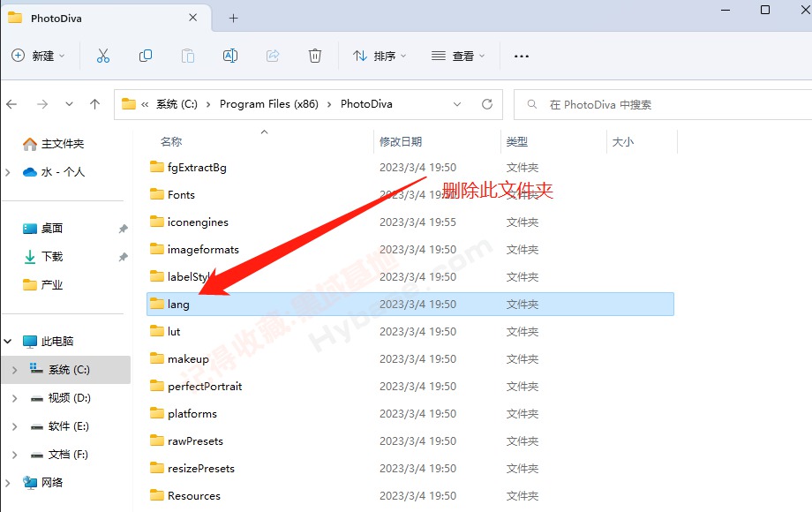The width and height of the screenshot is (812, 512).
Task: Click the search box 在 PhotoDiva 中搜索
Action: pos(663,104)
